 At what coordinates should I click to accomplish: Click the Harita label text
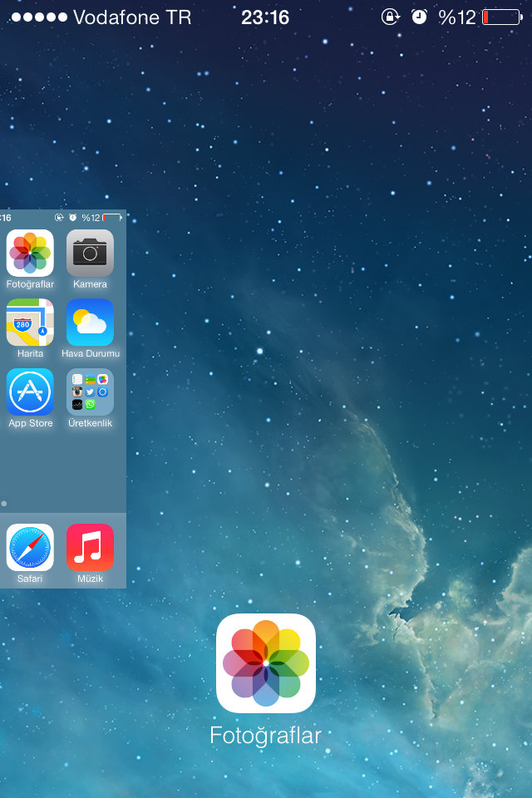point(30,353)
